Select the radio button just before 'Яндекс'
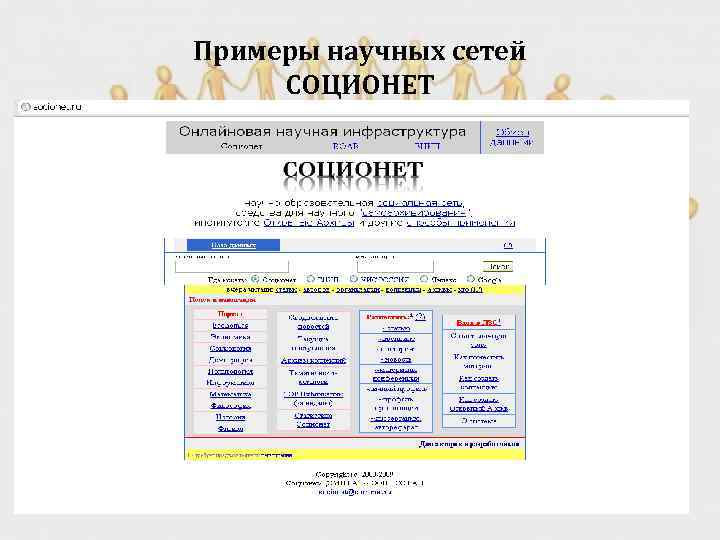 click(354, 279)
